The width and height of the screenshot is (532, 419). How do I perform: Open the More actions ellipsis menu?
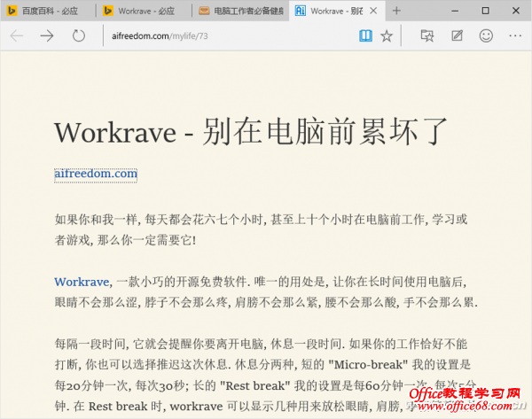tap(515, 36)
